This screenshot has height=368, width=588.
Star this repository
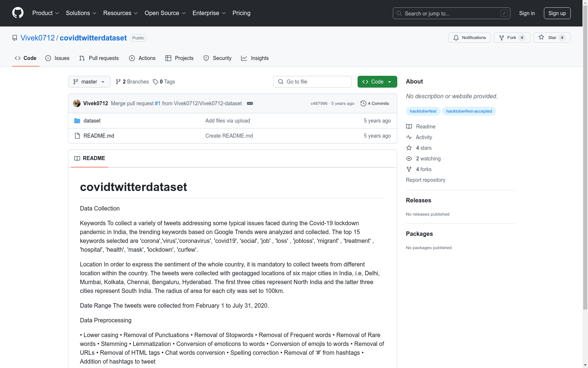click(552, 38)
